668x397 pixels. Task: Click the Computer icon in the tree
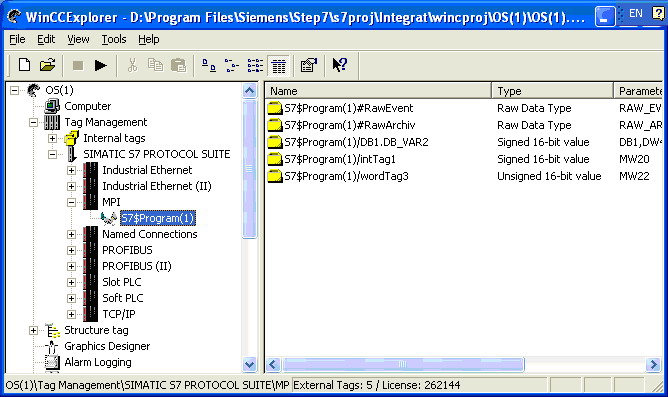(x=52, y=106)
